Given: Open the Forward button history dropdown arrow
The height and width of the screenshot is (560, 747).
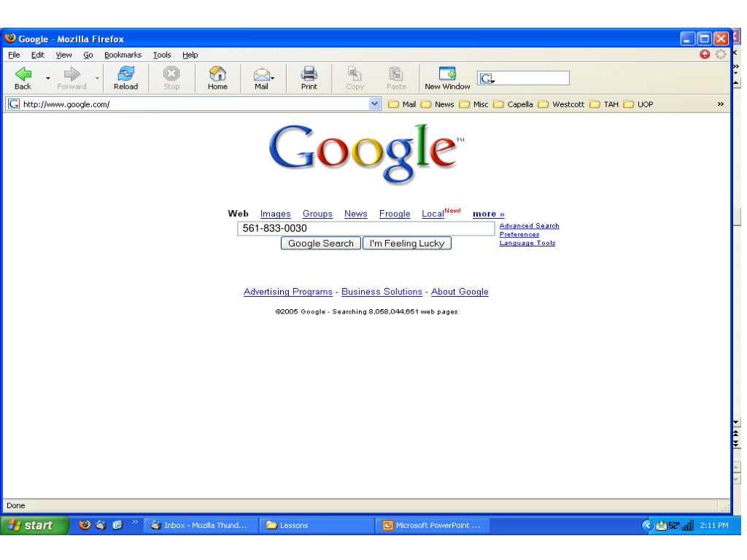Looking at the screenshot, I should tap(97, 78).
